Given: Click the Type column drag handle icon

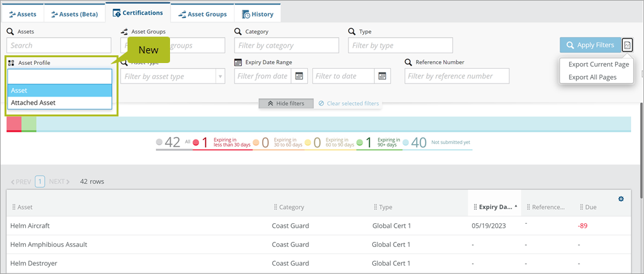Looking at the screenshot, I should pos(375,207).
